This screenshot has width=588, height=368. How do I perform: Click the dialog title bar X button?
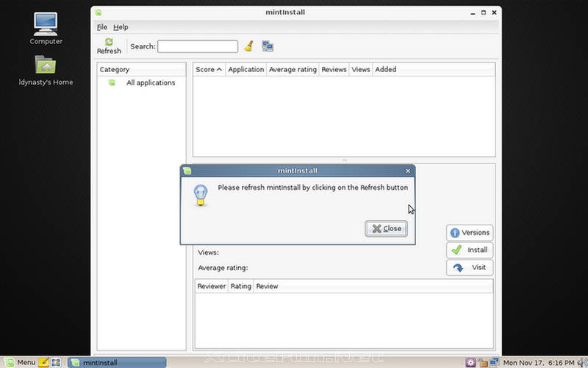408,171
